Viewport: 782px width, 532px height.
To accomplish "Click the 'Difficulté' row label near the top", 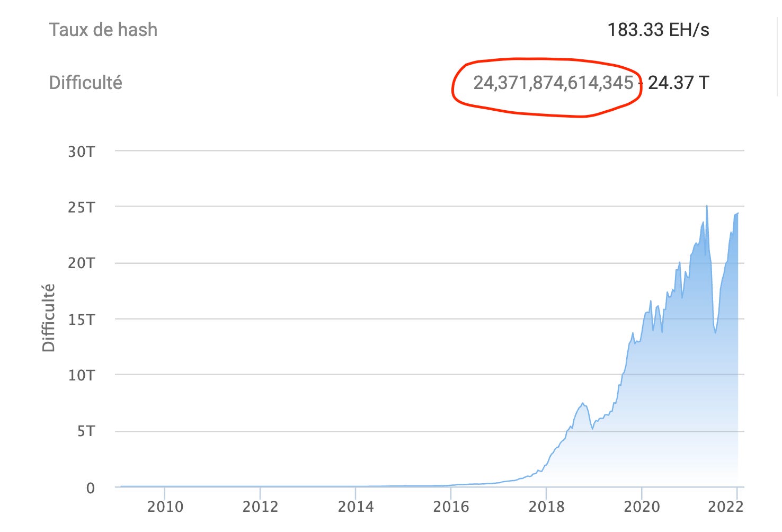I will (x=85, y=83).
